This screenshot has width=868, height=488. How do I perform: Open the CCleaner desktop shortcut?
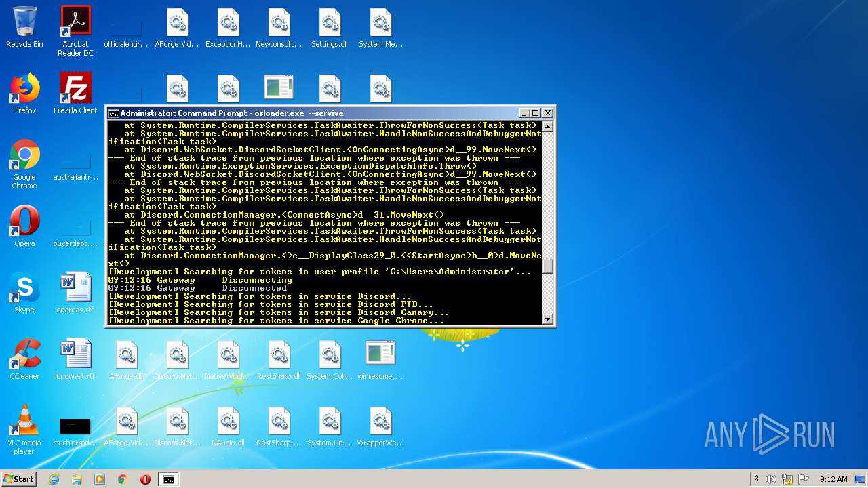point(24,360)
